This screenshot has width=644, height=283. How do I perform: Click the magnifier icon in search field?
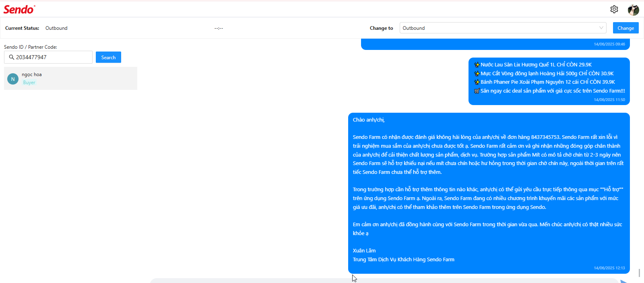[x=12, y=57]
